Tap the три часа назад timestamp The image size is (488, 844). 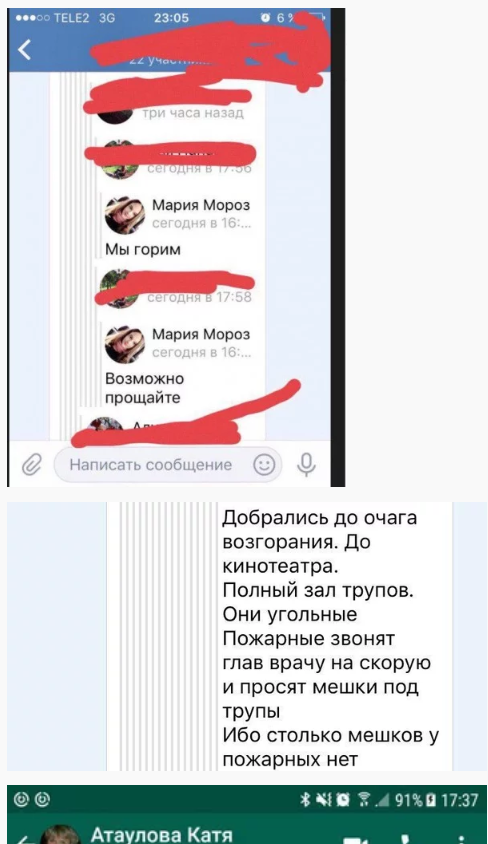click(193, 113)
